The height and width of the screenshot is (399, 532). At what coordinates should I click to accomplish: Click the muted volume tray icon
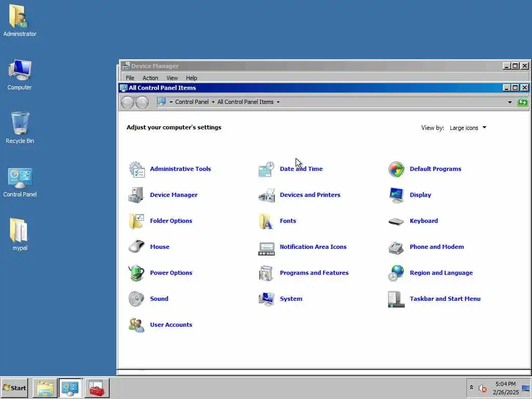coord(482,388)
